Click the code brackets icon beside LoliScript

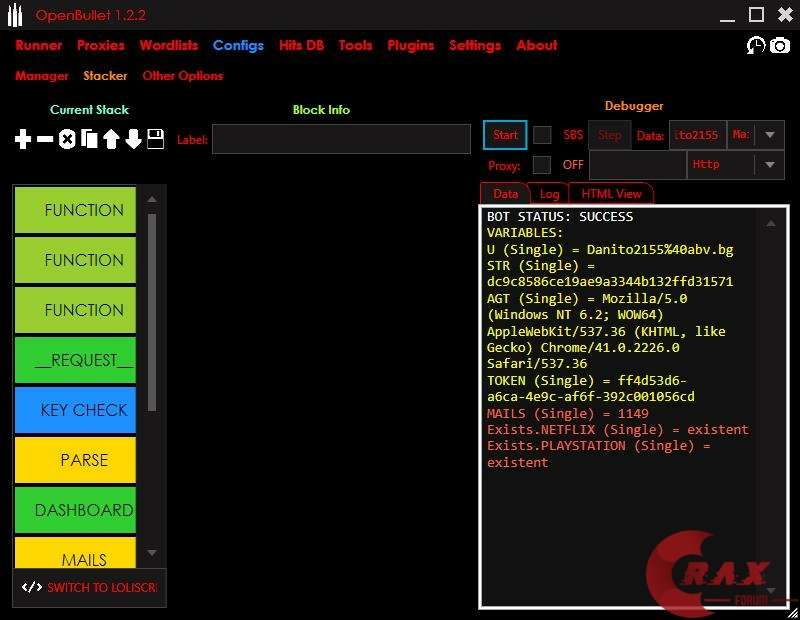tap(32, 587)
